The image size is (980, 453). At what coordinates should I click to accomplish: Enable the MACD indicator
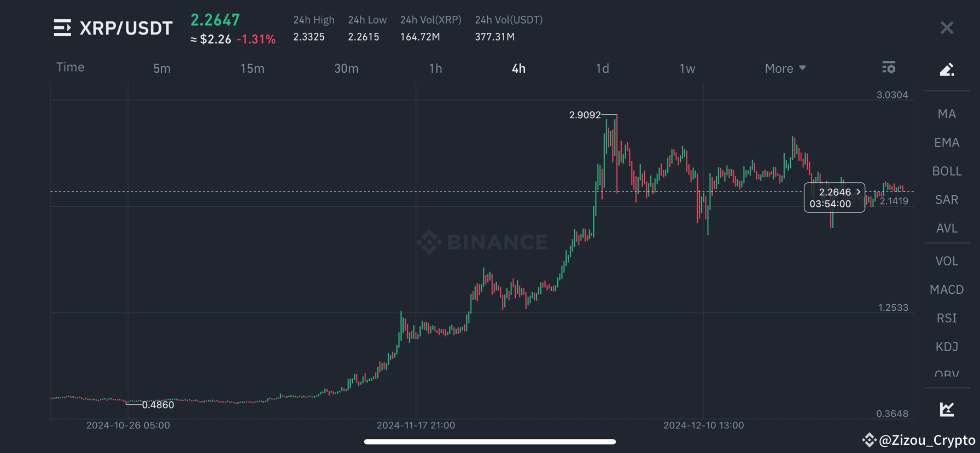pos(947,289)
